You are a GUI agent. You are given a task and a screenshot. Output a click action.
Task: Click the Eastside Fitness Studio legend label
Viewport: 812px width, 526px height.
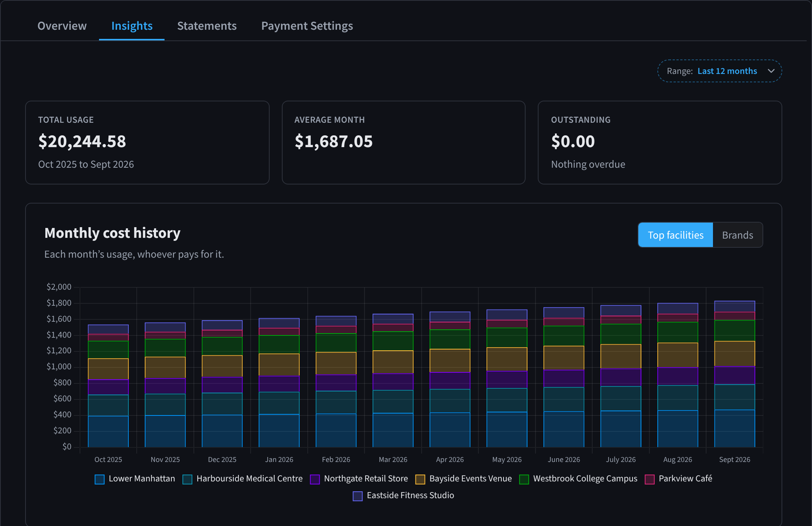(x=410, y=496)
